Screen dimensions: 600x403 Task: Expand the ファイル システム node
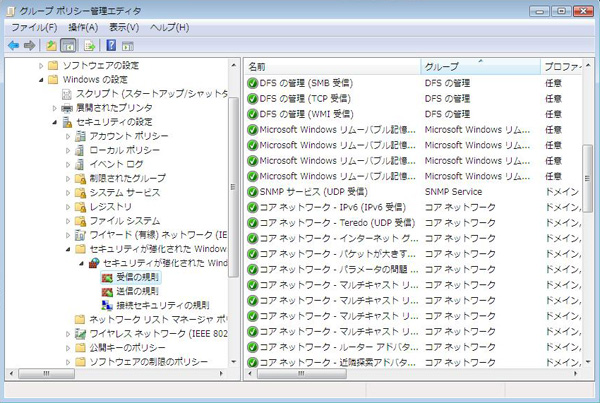[x=68, y=221]
